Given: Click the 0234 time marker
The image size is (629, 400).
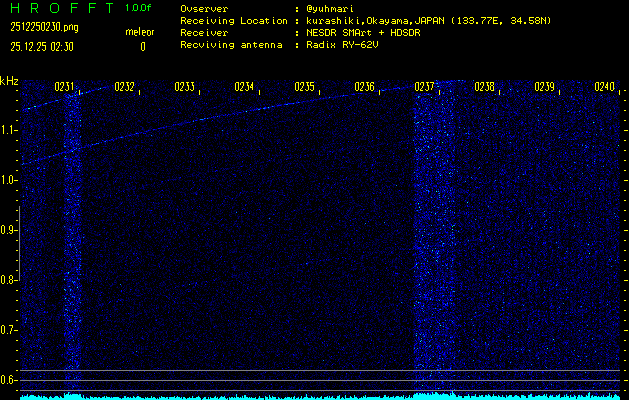Looking at the screenshot, I should click(x=245, y=87).
